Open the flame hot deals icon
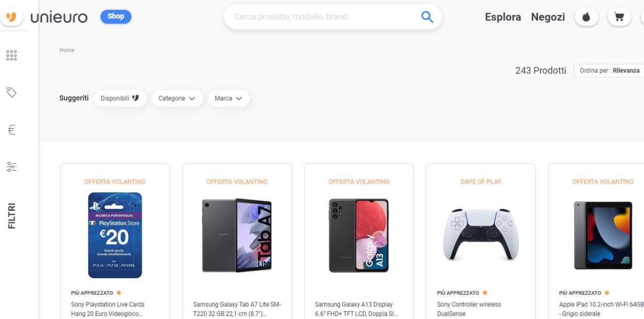The height and width of the screenshot is (319, 644). [586, 17]
